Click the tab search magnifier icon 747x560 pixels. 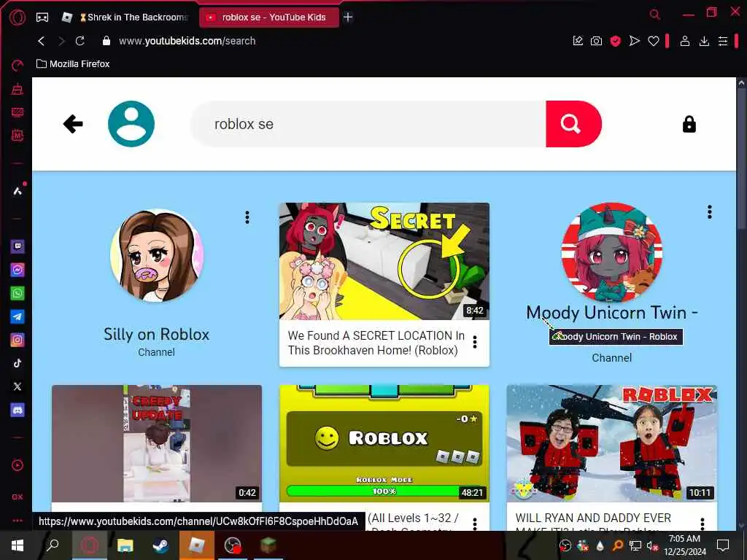click(x=655, y=15)
